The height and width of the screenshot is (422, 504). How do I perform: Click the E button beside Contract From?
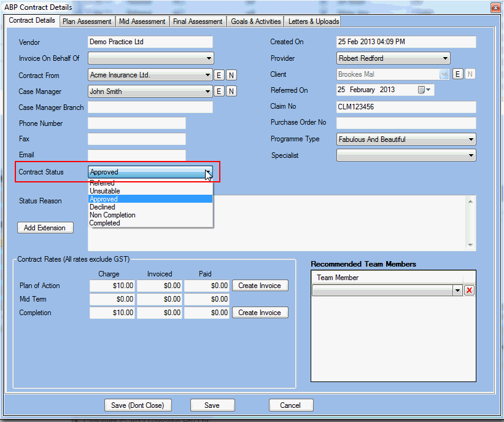219,76
